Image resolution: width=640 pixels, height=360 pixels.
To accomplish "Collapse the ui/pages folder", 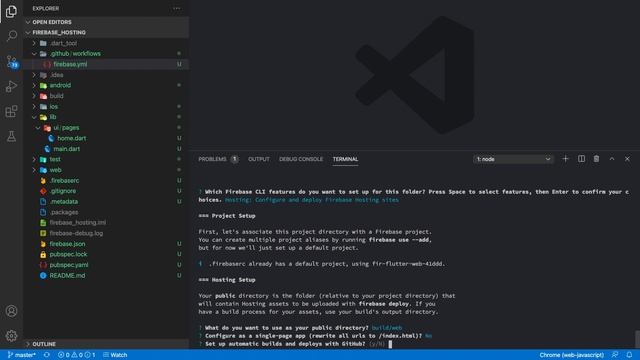I will [x=106, y=128].
